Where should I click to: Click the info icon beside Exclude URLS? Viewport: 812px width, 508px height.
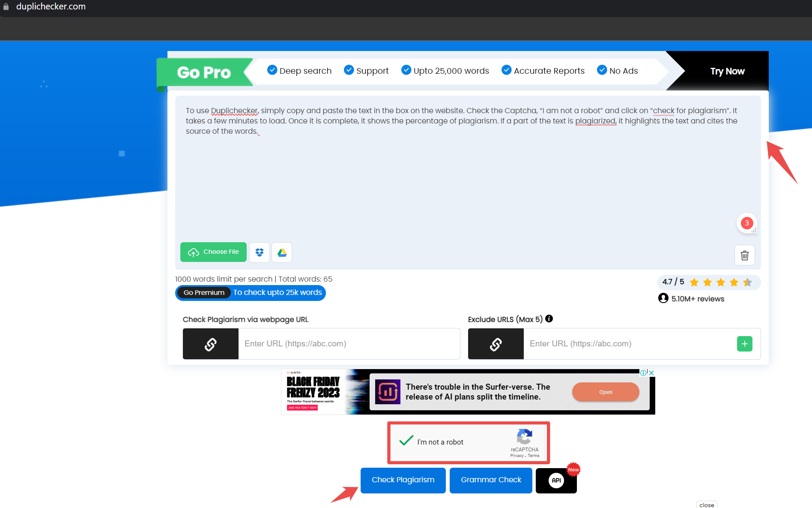549,319
